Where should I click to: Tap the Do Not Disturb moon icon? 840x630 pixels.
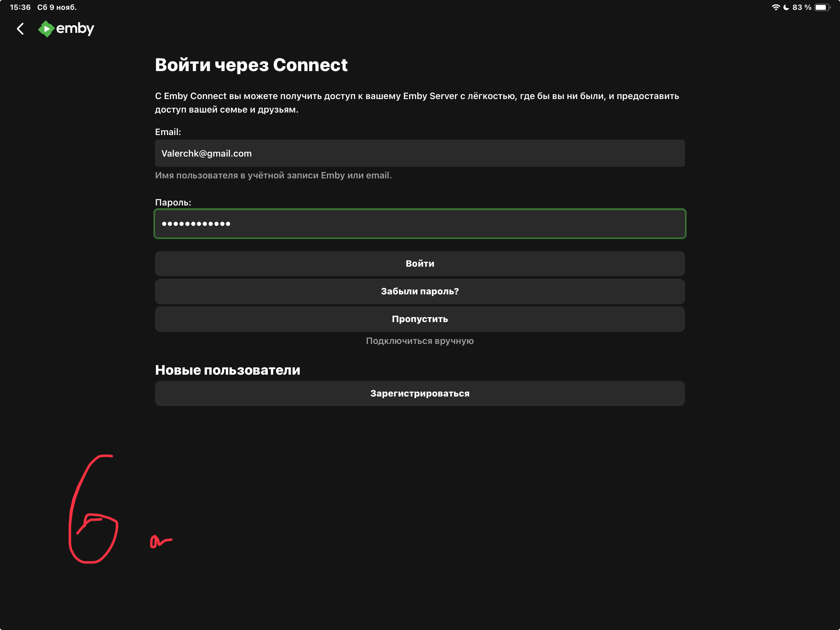[786, 7]
